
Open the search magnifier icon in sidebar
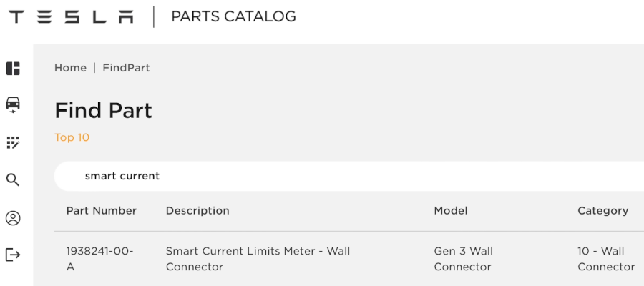[x=13, y=179]
